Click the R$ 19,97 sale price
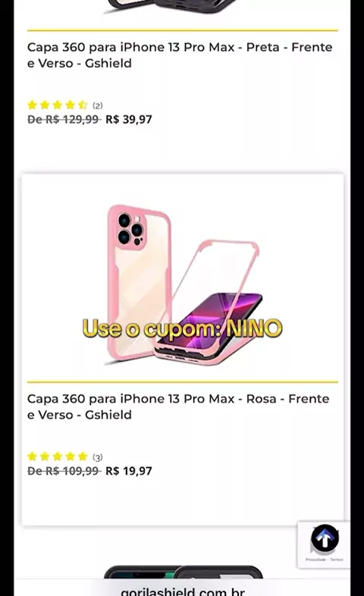The height and width of the screenshot is (596, 364). coord(129,471)
